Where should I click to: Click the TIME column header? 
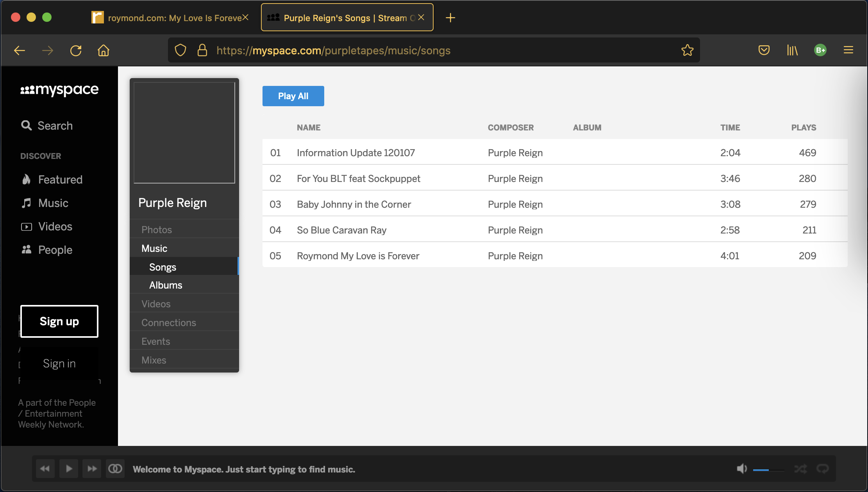pyautogui.click(x=730, y=128)
